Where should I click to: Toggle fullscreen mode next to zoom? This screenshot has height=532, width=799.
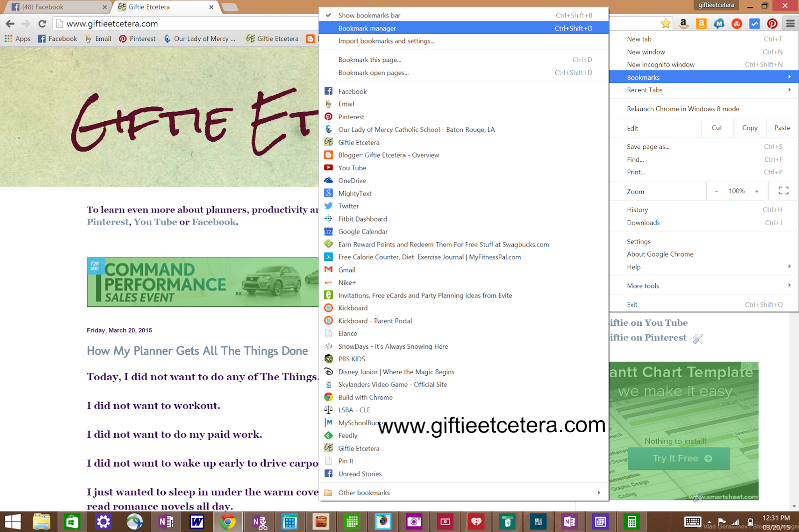pos(784,191)
